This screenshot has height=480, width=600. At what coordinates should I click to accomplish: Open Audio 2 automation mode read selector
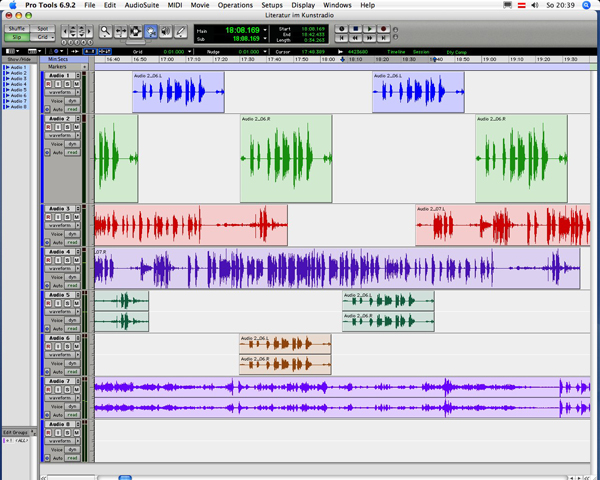(73, 152)
